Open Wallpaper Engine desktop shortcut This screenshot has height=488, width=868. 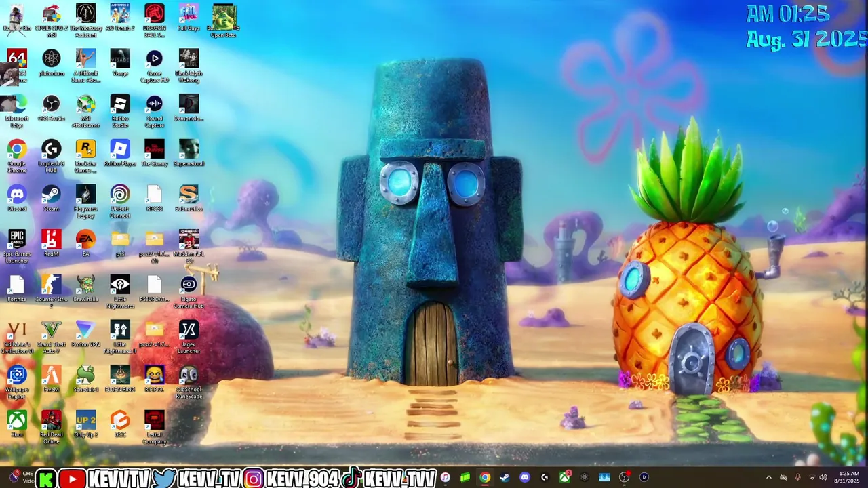17,382
